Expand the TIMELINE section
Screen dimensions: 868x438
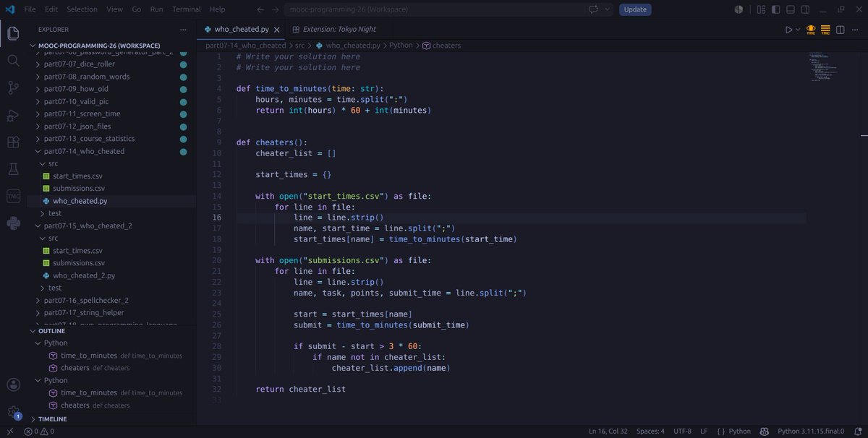point(33,418)
